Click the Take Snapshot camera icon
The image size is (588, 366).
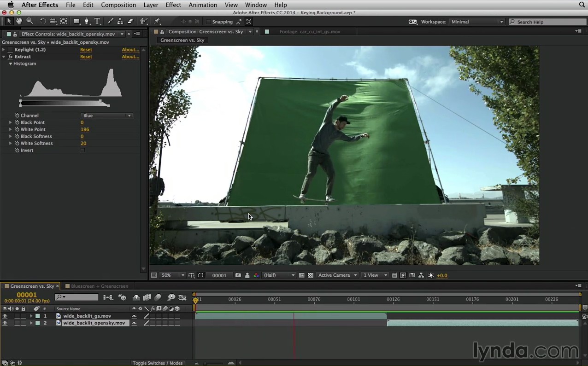point(238,275)
